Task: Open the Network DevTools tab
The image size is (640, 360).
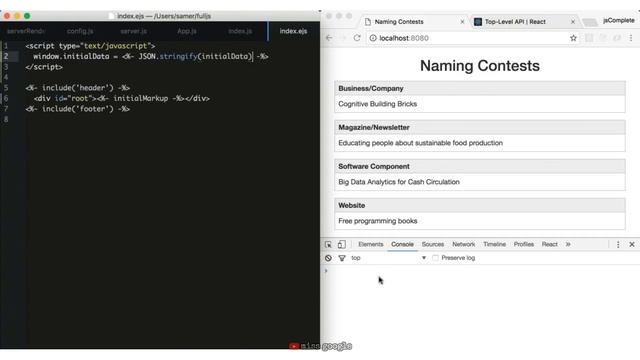Action: [x=463, y=244]
